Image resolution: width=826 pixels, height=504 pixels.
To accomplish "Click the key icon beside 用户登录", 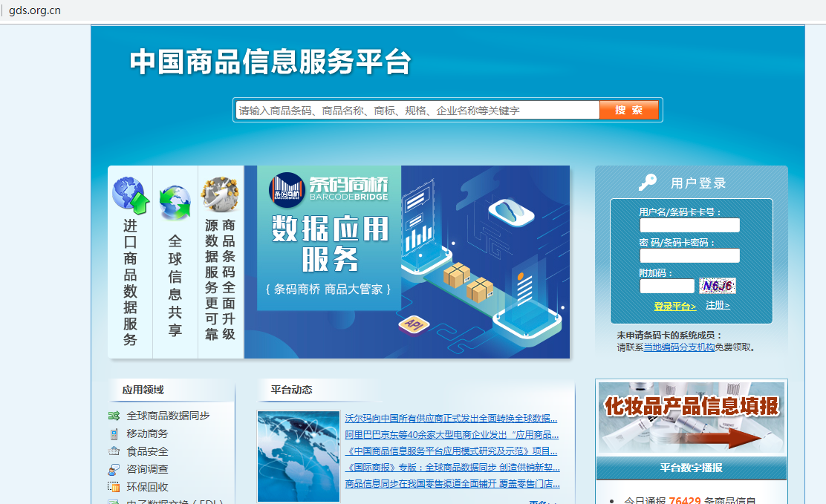I will coord(648,182).
